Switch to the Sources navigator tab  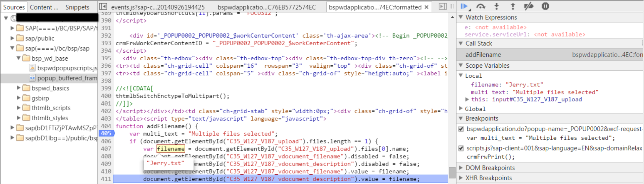(x=14, y=7)
